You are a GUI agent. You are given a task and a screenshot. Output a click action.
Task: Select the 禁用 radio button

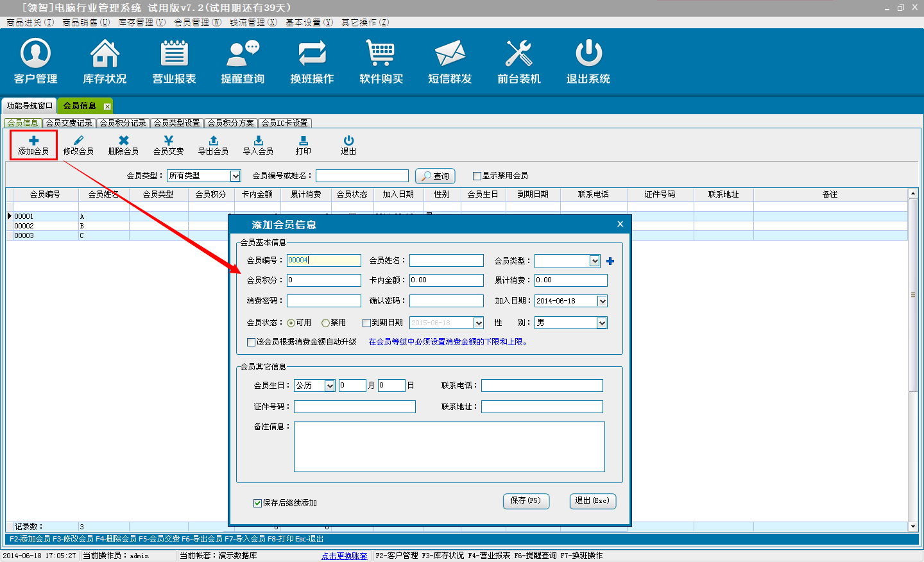[x=326, y=323]
